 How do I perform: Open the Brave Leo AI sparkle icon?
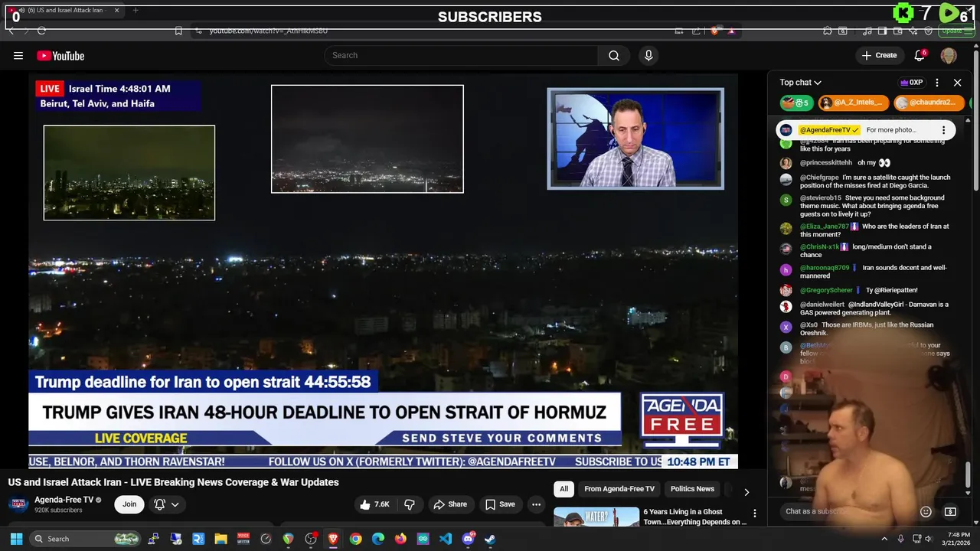(x=913, y=31)
